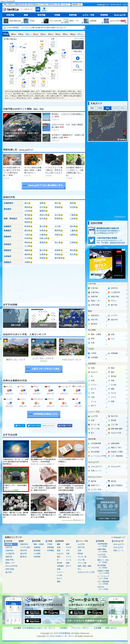Screen dimensions: 130x644
Task: Switch forecast to 20(土) date tab
Action: 28,34
